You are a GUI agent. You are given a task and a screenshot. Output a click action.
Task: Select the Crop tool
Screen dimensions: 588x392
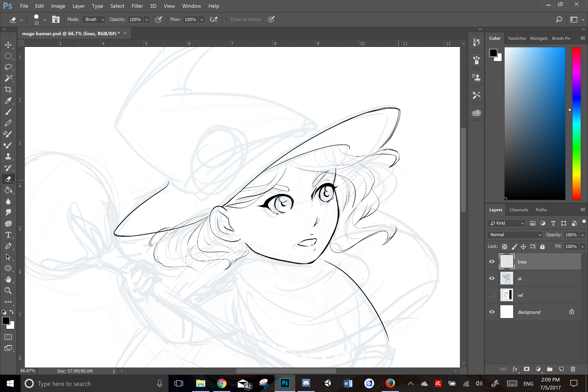click(8, 89)
